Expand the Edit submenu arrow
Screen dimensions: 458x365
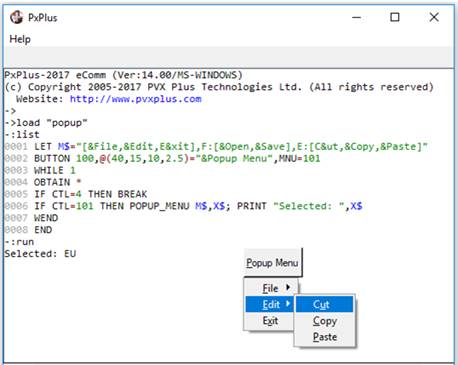click(288, 304)
